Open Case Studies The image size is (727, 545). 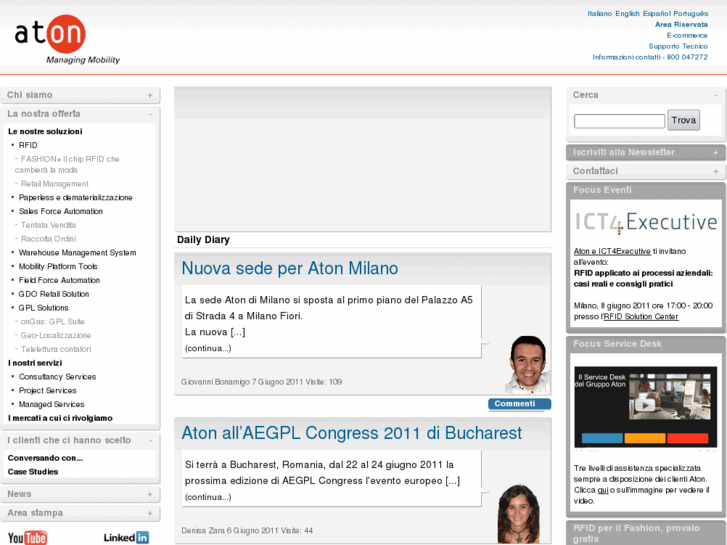[x=32, y=472]
